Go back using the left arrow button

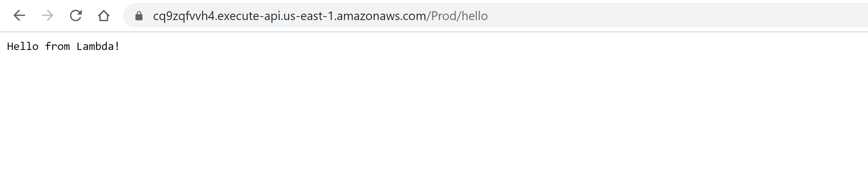[x=19, y=15]
